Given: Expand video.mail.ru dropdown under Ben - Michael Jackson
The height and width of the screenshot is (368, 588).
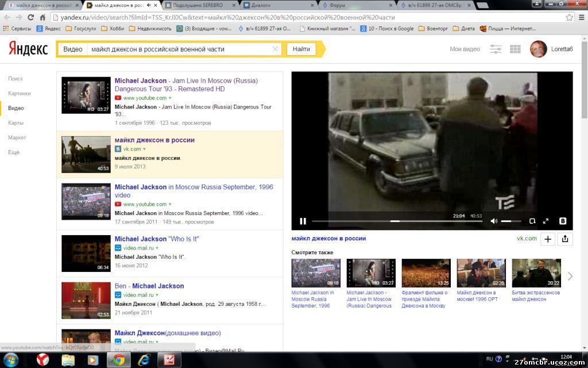Looking at the screenshot, I should (x=157, y=295).
